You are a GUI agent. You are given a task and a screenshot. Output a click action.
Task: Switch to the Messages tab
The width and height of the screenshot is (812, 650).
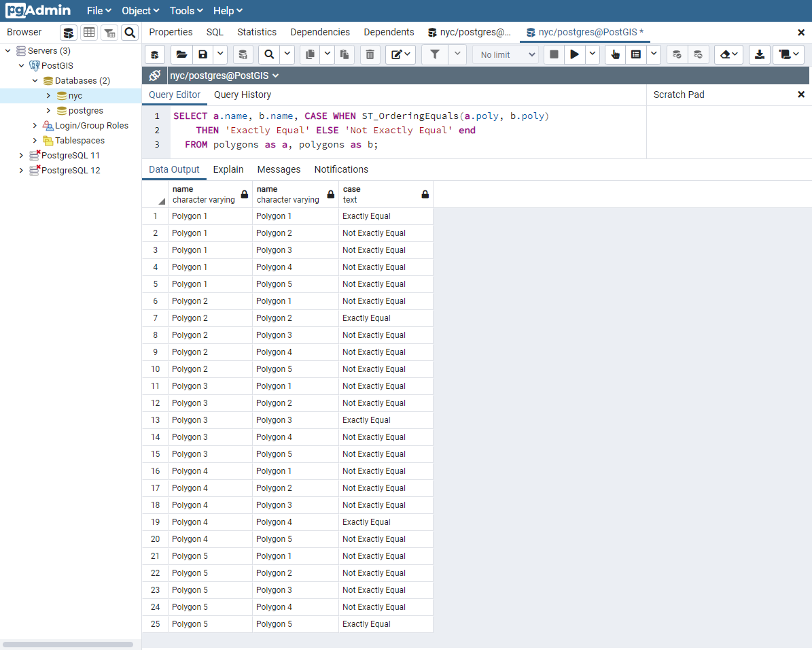[279, 169]
